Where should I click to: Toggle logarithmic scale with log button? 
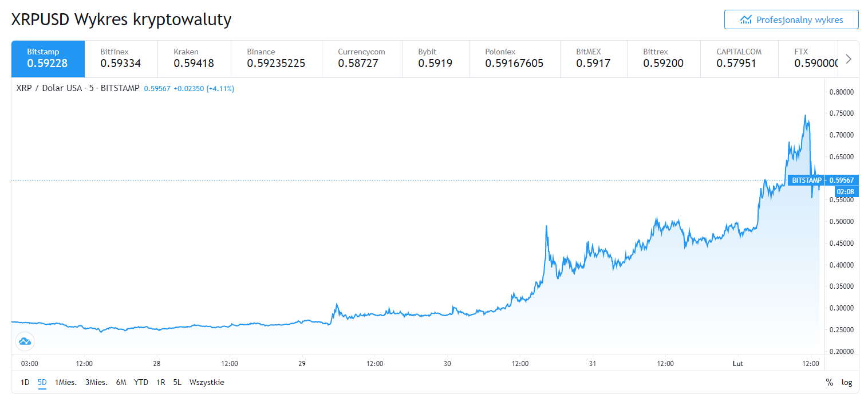pos(847,382)
